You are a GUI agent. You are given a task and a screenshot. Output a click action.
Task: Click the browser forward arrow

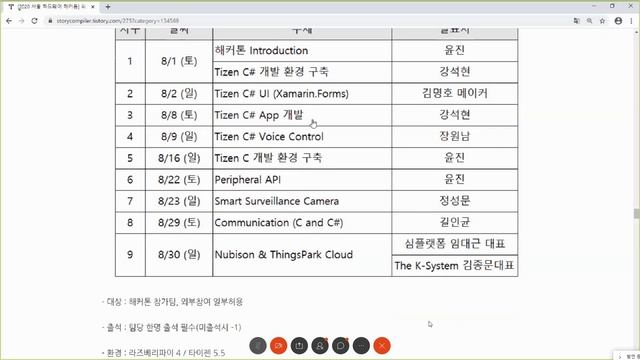click(22, 21)
